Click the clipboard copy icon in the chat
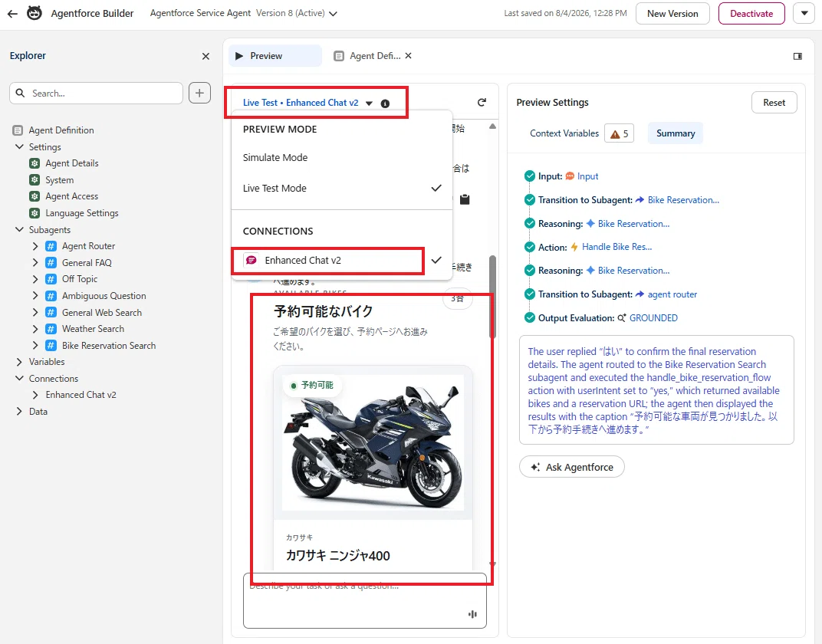The image size is (822, 644). [x=465, y=199]
